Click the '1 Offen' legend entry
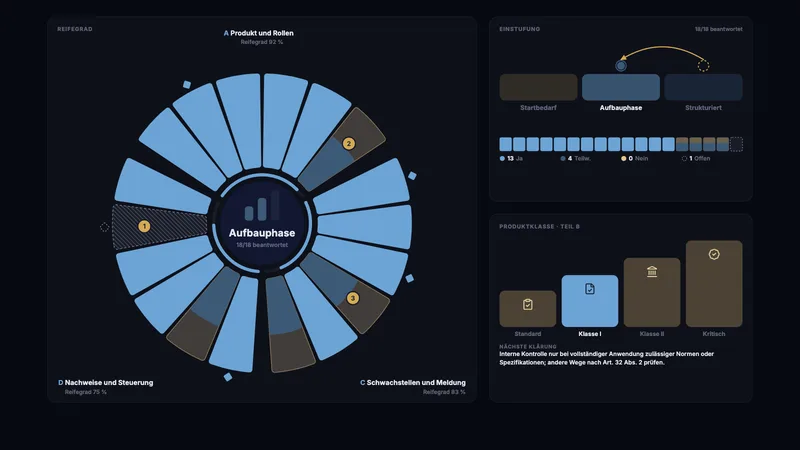 tap(696, 159)
